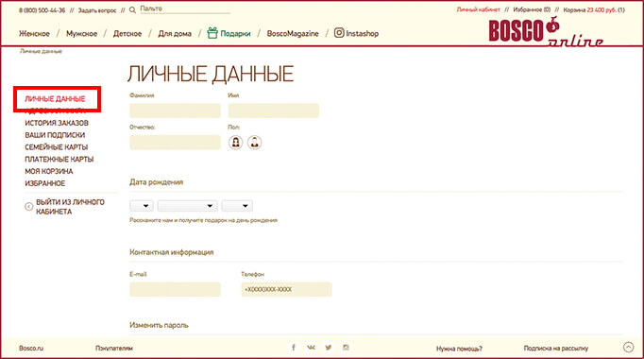Open ИСТОРИЯ ЗАКАЗОВ in sidebar
This screenshot has height=359, width=644.
pos(57,123)
